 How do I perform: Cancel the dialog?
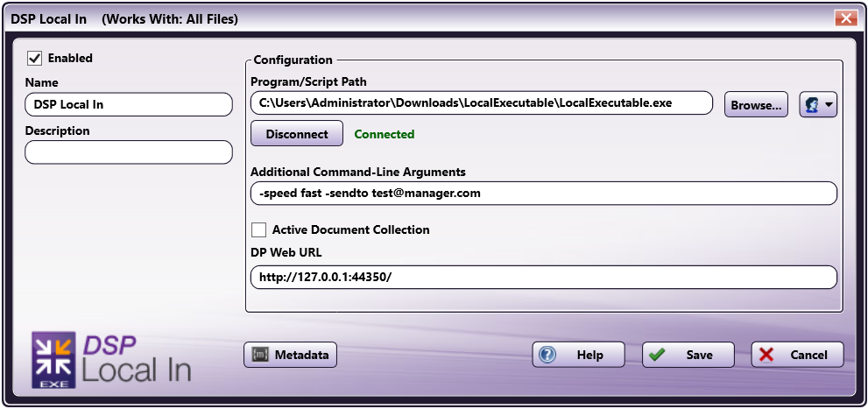(797, 355)
